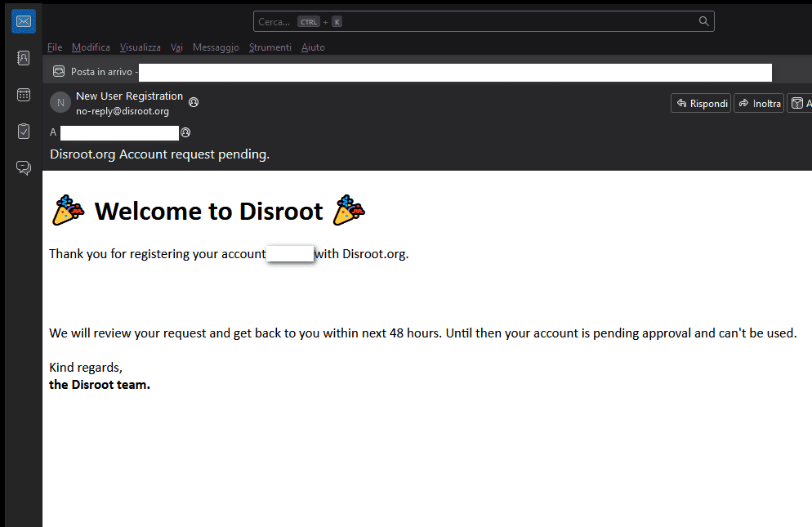Open the Mail space icon

click(24, 21)
